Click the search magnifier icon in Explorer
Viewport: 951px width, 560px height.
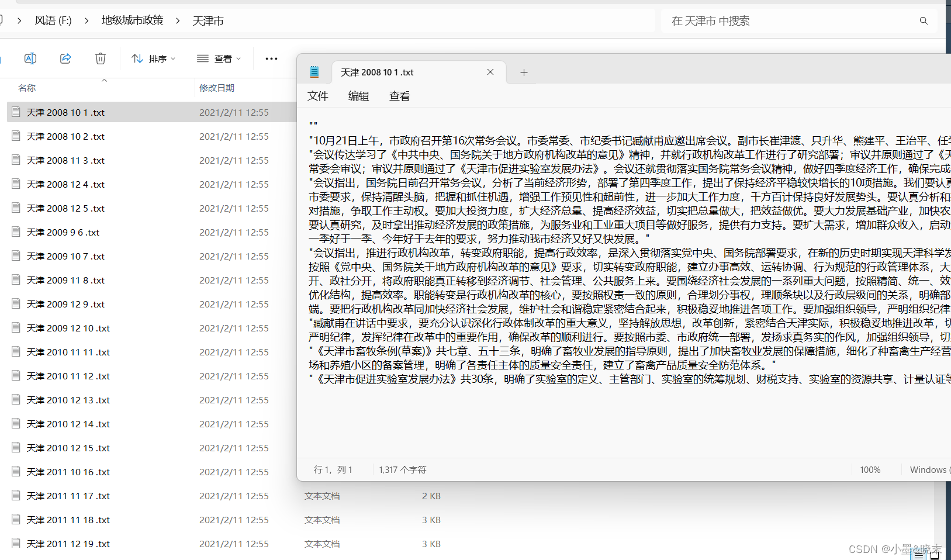pos(924,21)
